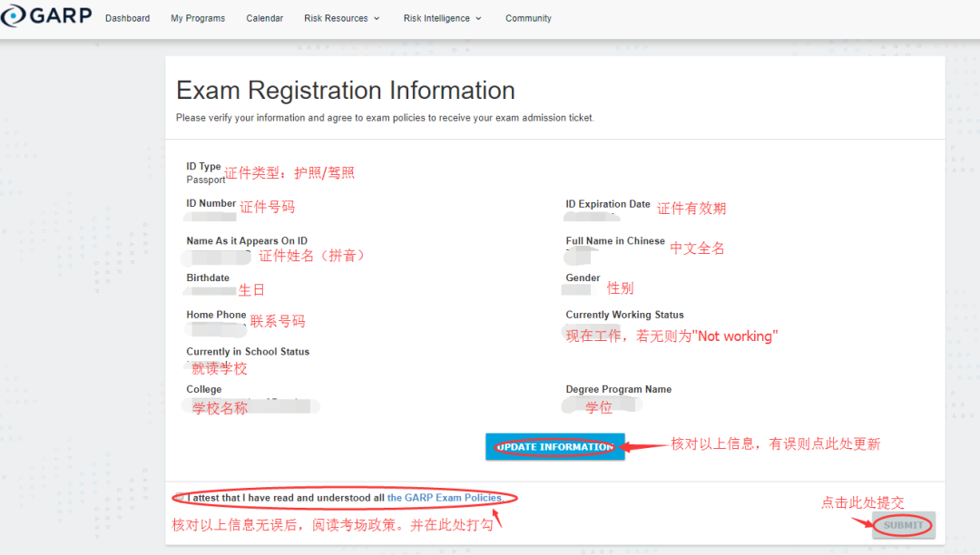The height and width of the screenshot is (555, 980).
Task: Click the Currently Working Status label
Action: point(624,315)
